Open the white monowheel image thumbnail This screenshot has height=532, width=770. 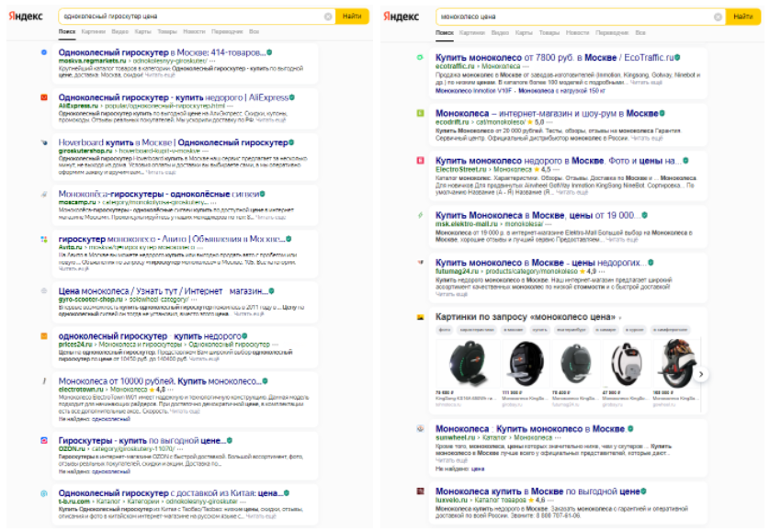pos(626,364)
